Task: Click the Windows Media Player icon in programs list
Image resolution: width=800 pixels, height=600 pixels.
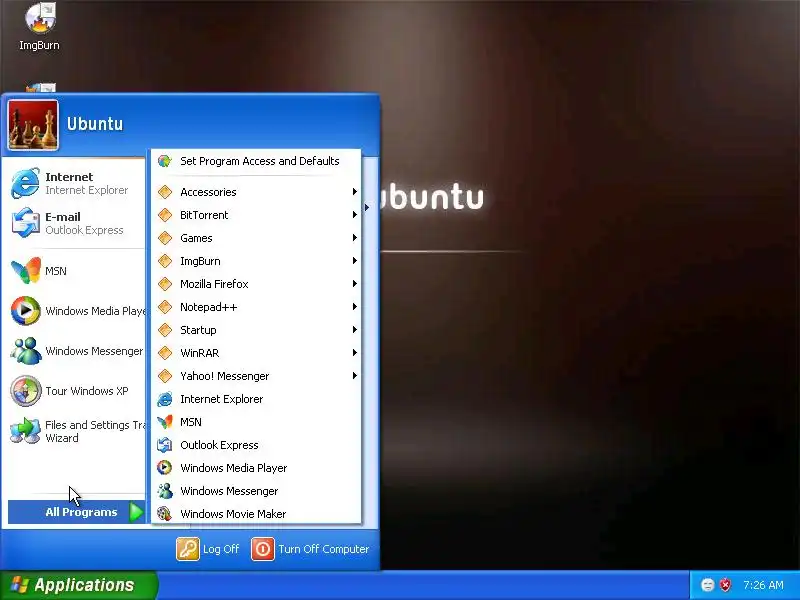Action: coord(165,468)
